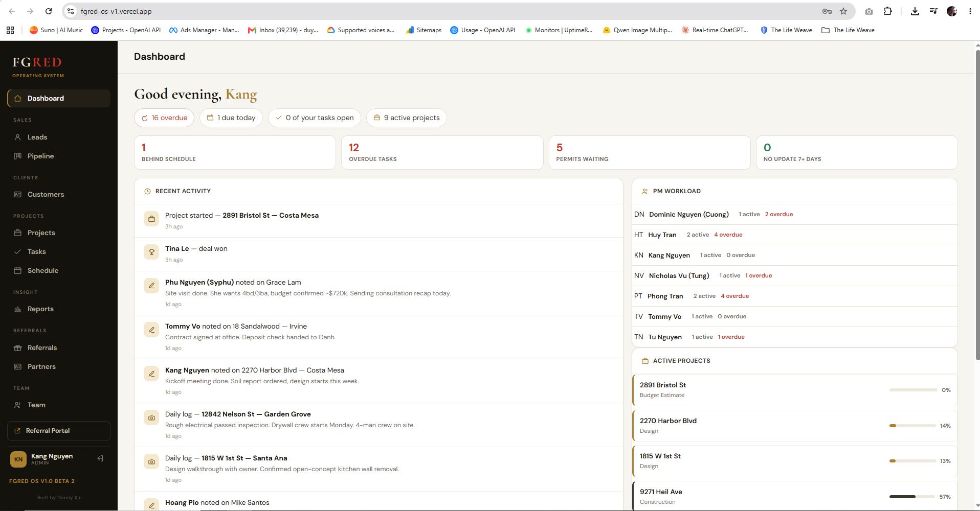The height and width of the screenshot is (511, 980).
Task: Click the 9271 Heil Ave progress bar
Action: [912, 497]
